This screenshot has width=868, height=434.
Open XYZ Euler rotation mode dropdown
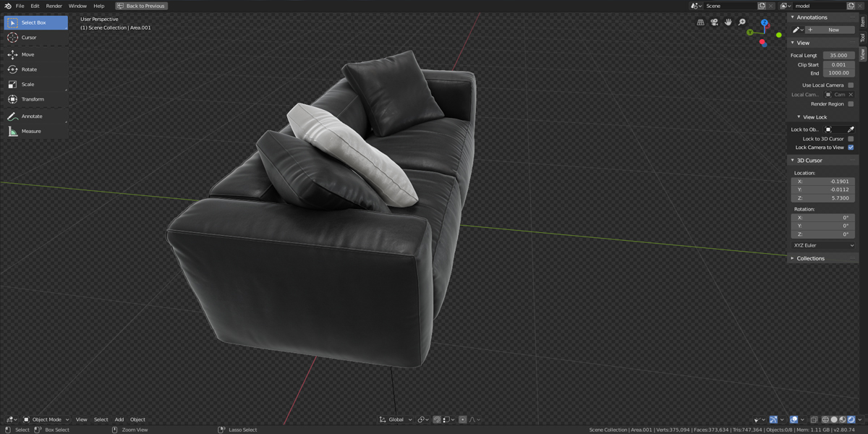[823, 245]
